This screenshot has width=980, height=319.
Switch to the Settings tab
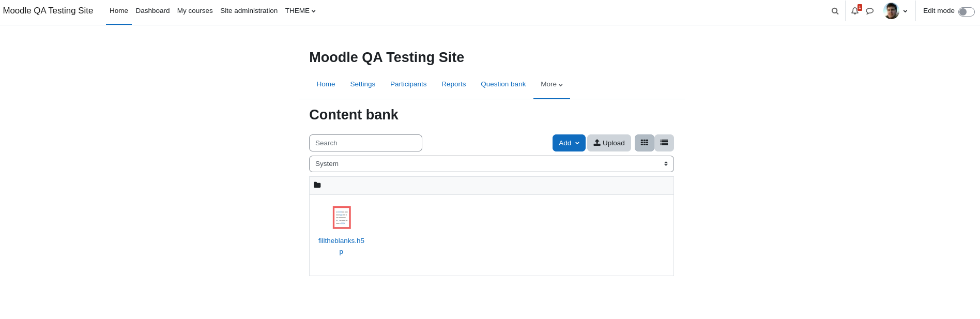(363, 84)
